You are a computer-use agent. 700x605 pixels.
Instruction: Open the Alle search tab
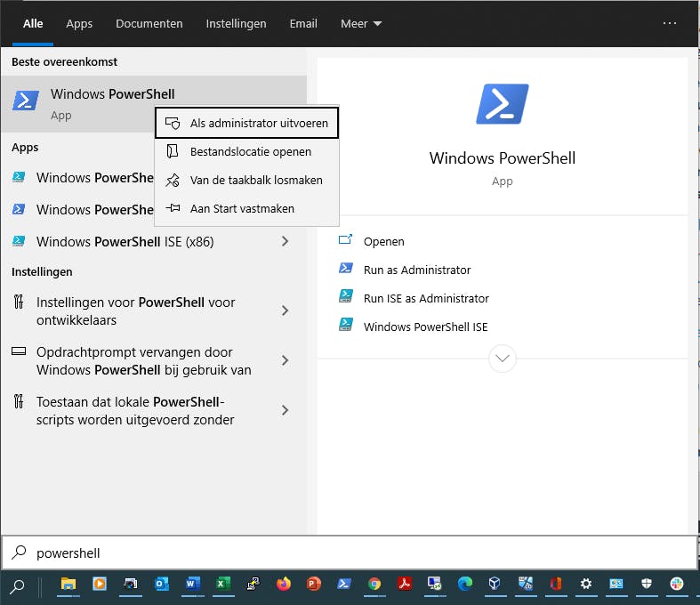[x=33, y=24]
